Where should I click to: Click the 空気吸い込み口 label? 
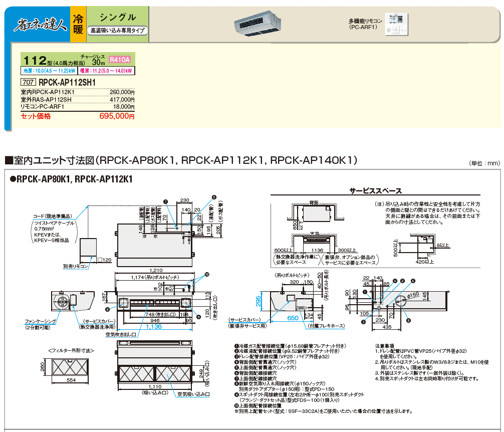click(193, 394)
